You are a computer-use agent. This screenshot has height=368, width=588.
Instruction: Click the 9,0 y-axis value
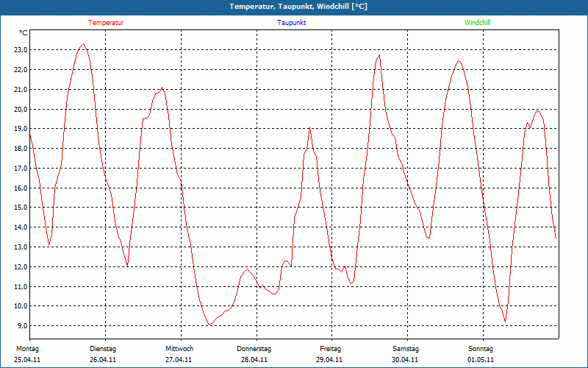click(x=23, y=325)
